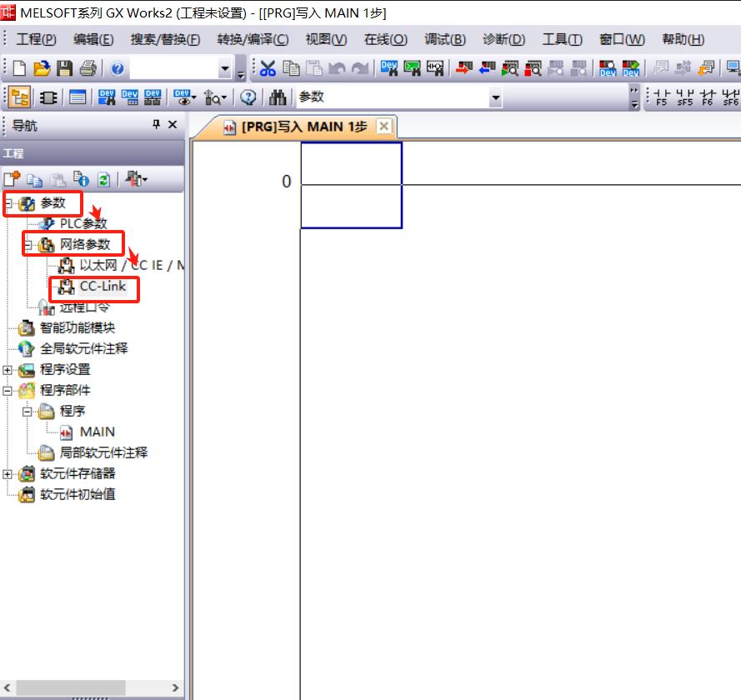Screen dimensions: 741x700
Task: Expand the 软元件存储器 tree node
Action: (8, 474)
